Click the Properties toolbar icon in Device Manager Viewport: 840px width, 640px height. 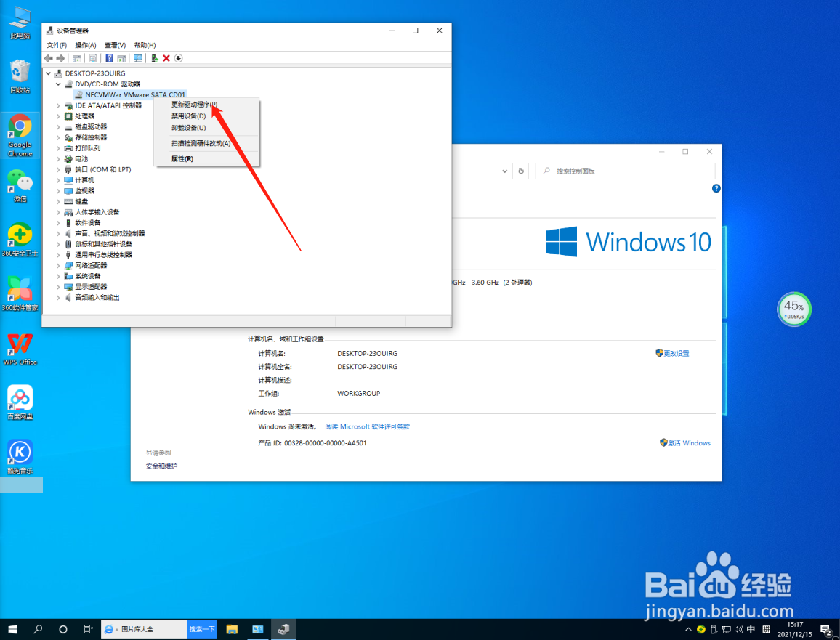click(92, 58)
